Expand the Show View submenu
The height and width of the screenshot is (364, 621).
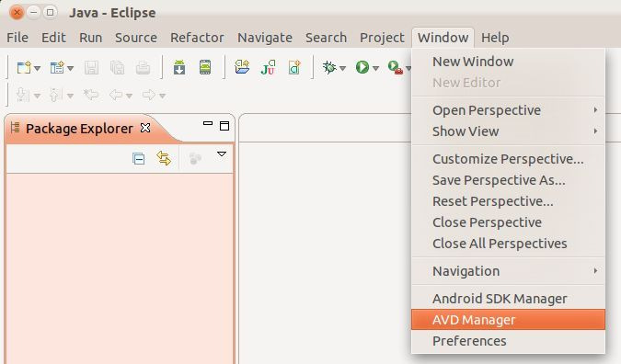coord(508,131)
